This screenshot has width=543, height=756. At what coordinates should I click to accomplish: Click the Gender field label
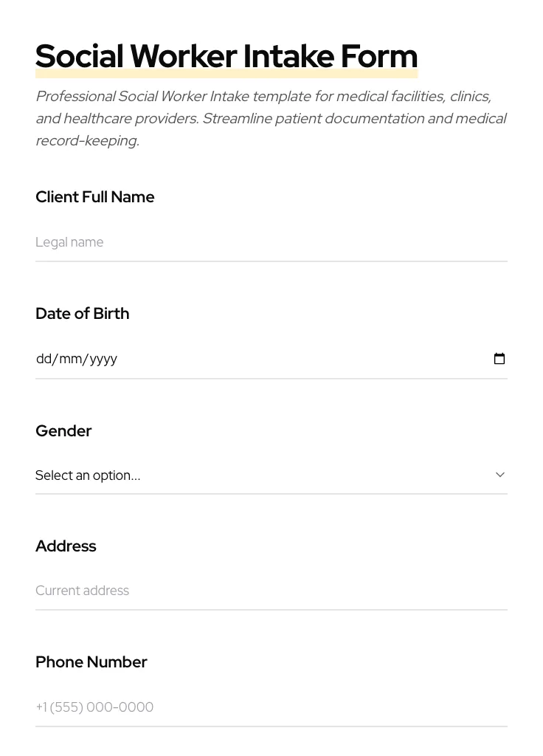coord(63,431)
